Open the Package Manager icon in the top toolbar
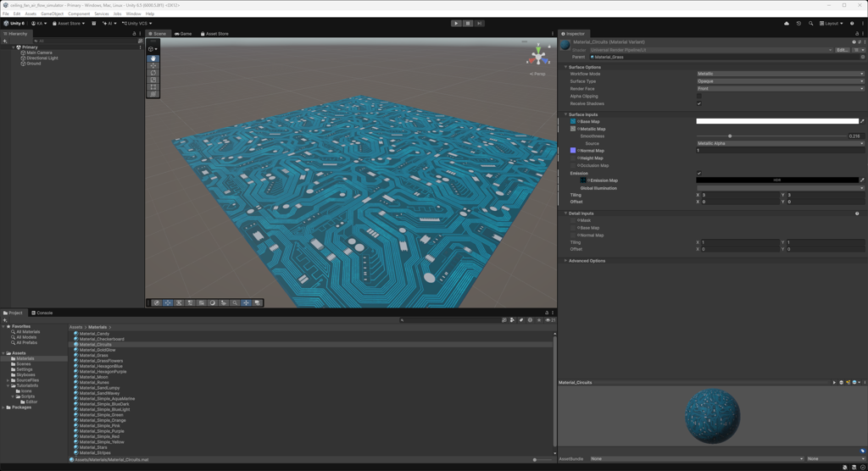 93,23
